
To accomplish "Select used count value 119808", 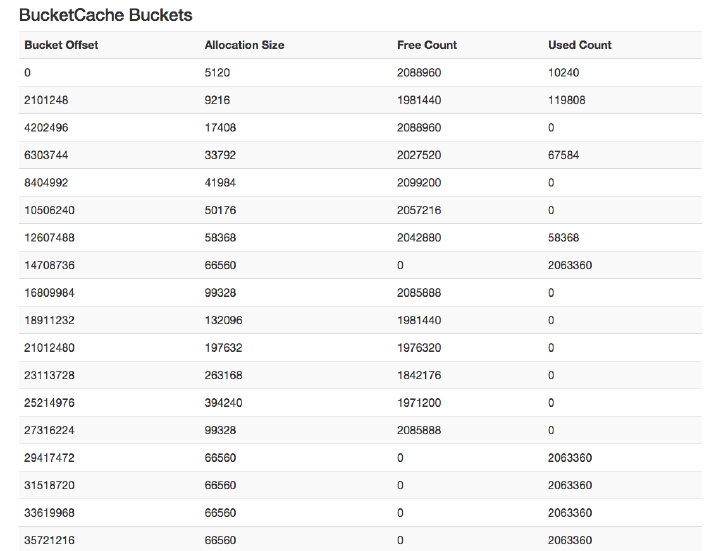I will [567, 100].
